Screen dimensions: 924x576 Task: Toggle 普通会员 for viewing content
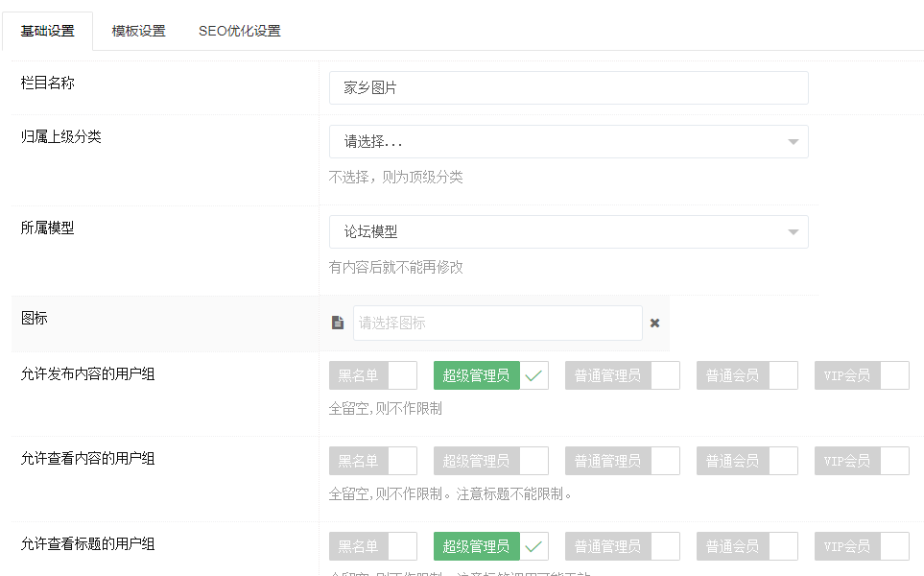tap(746, 461)
